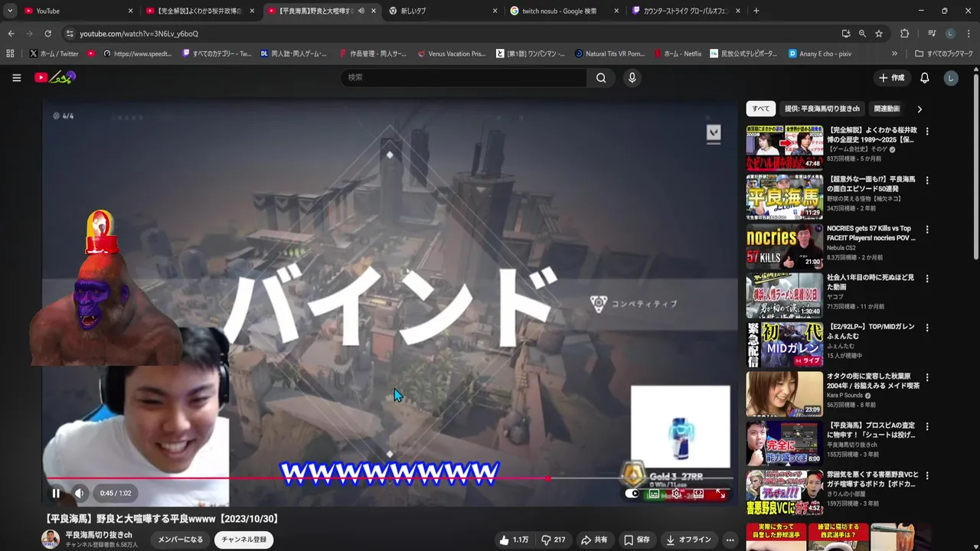Enter fullscreen with the player's expand icon

[x=720, y=494]
